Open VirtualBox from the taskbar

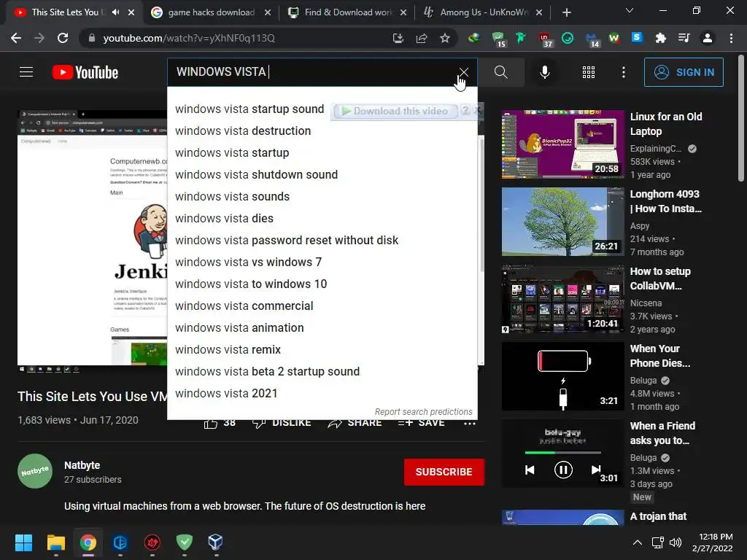pyautogui.click(x=215, y=542)
